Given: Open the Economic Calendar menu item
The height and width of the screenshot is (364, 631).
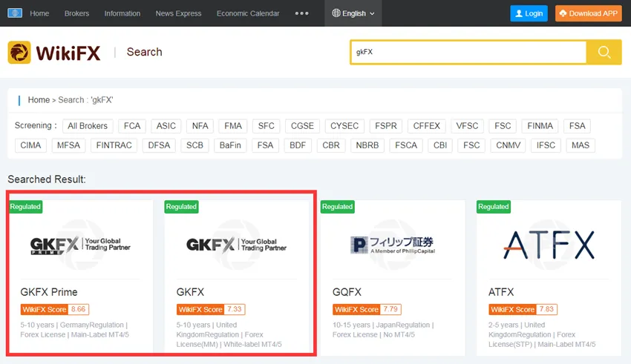Looking at the screenshot, I should [248, 13].
